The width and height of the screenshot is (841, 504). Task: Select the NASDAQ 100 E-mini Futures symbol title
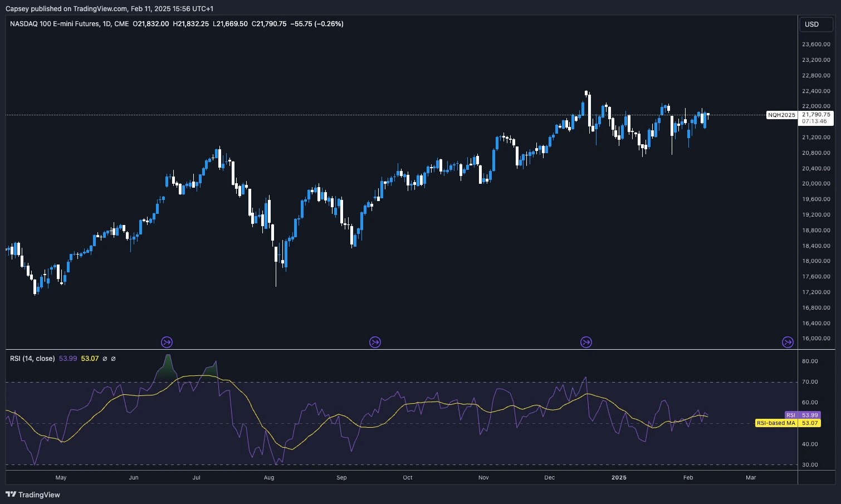coord(56,24)
